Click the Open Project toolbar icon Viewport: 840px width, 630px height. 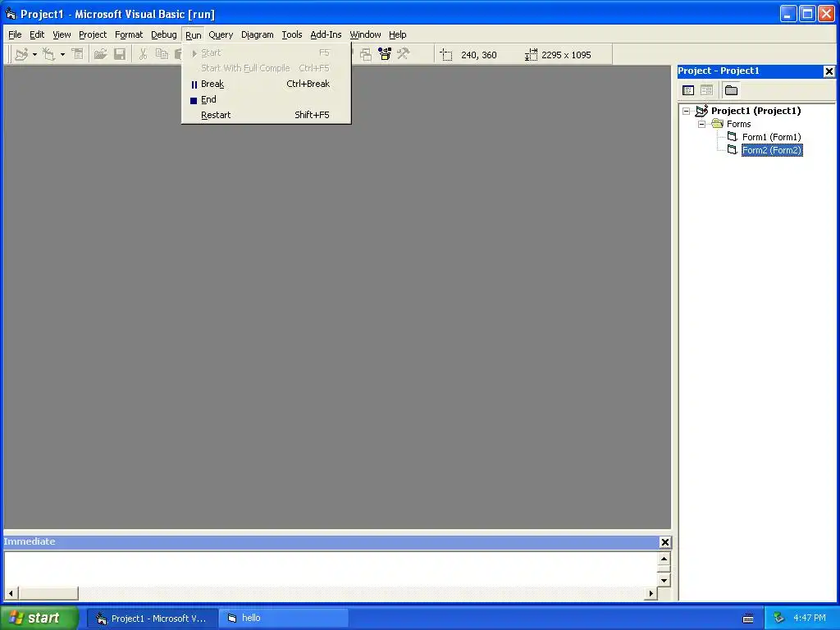(x=100, y=54)
